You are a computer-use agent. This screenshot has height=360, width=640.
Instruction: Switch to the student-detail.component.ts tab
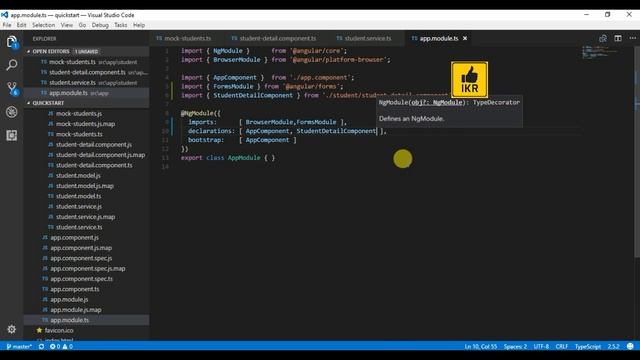click(278, 38)
